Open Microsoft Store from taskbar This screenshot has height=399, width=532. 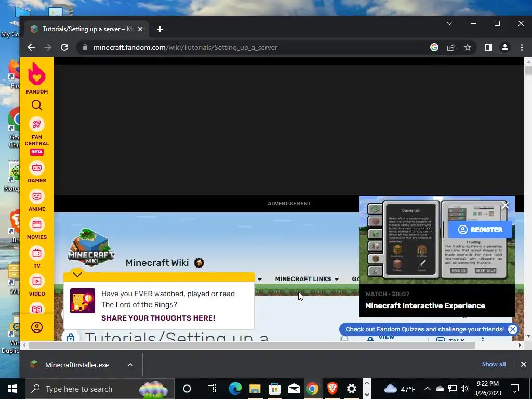pos(274,389)
